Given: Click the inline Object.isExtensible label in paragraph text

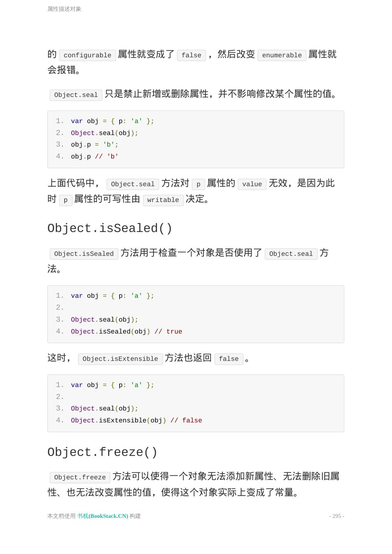Looking at the screenshot, I should tap(120, 359).
